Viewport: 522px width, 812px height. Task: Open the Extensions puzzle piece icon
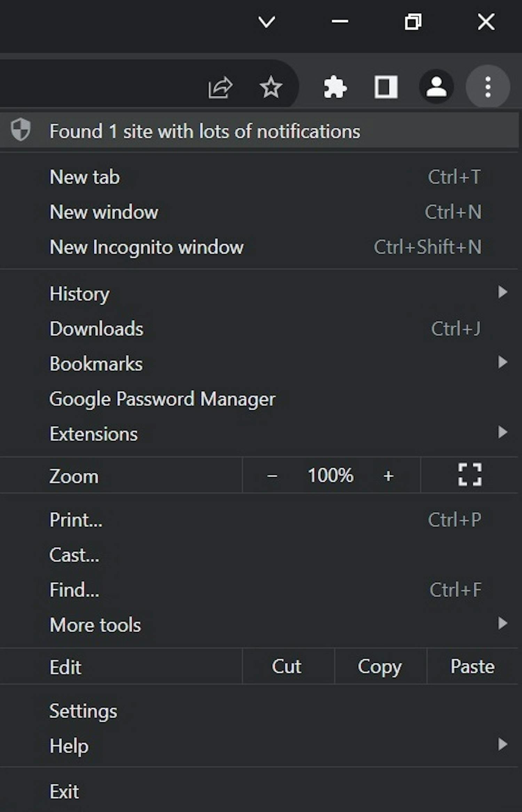click(x=335, y=87)
